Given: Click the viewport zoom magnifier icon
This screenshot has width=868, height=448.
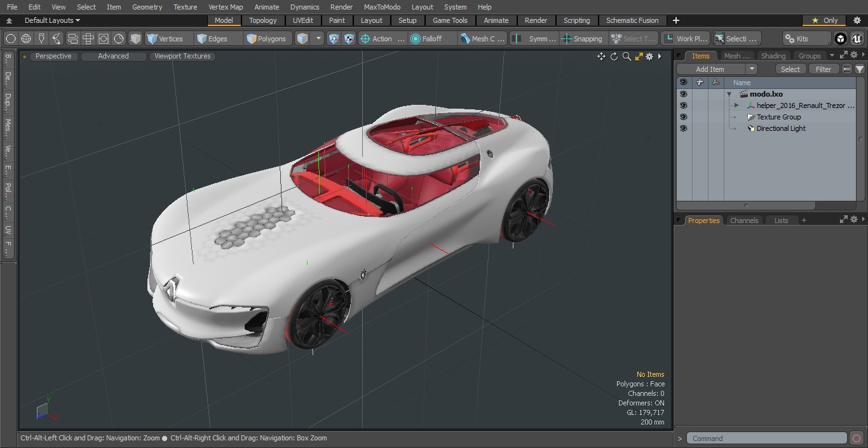Looking at the screenshot, I should click(x=627, y=57).
